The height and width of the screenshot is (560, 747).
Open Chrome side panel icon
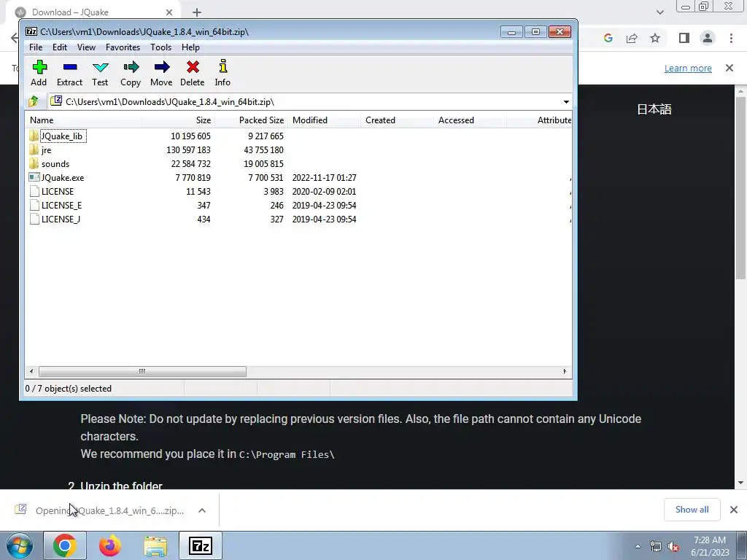pos(684,38)
